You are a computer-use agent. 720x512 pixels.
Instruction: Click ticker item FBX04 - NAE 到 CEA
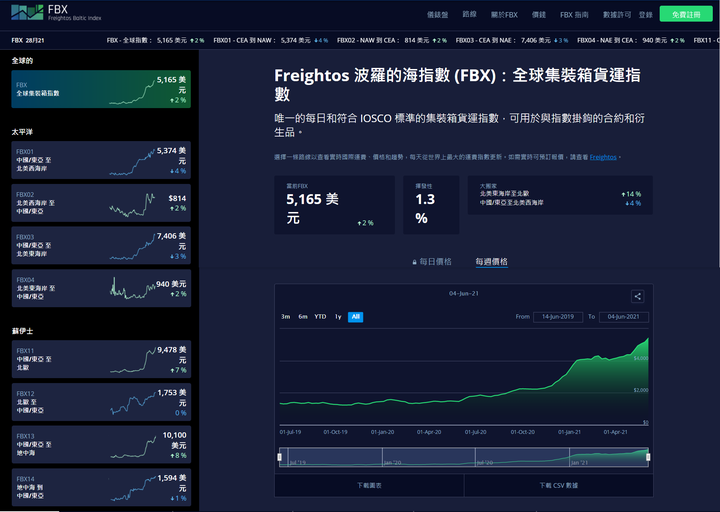tap(630, 40)
